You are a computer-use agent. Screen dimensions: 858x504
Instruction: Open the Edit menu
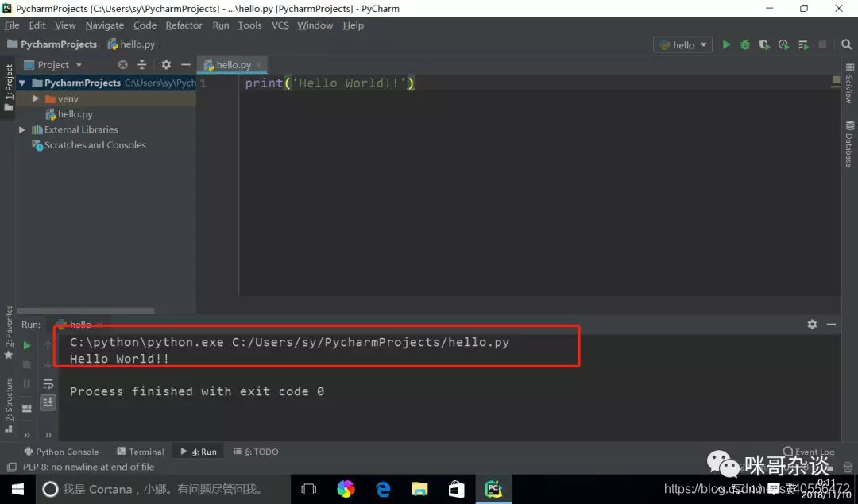click(37, 25)
